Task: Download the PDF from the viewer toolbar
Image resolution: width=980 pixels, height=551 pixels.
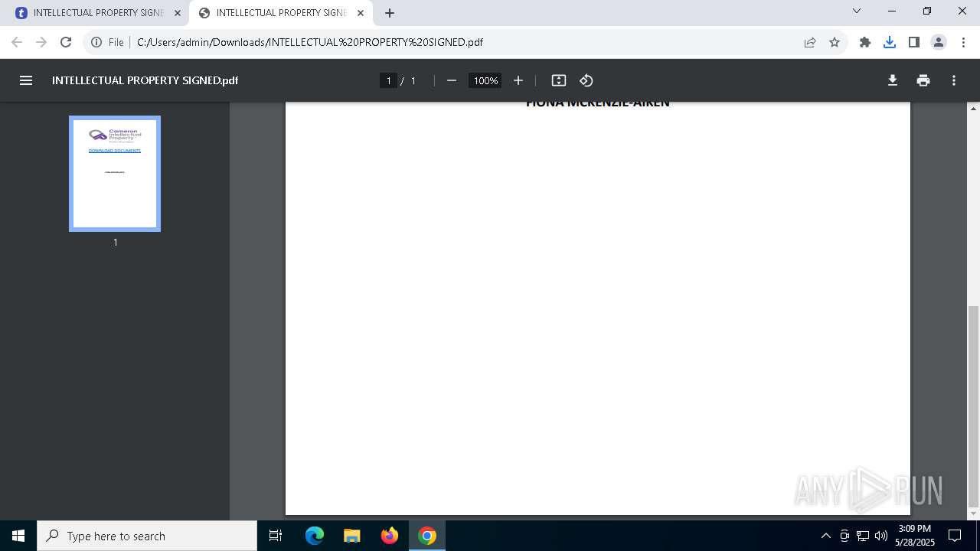Action: point(893,80)
